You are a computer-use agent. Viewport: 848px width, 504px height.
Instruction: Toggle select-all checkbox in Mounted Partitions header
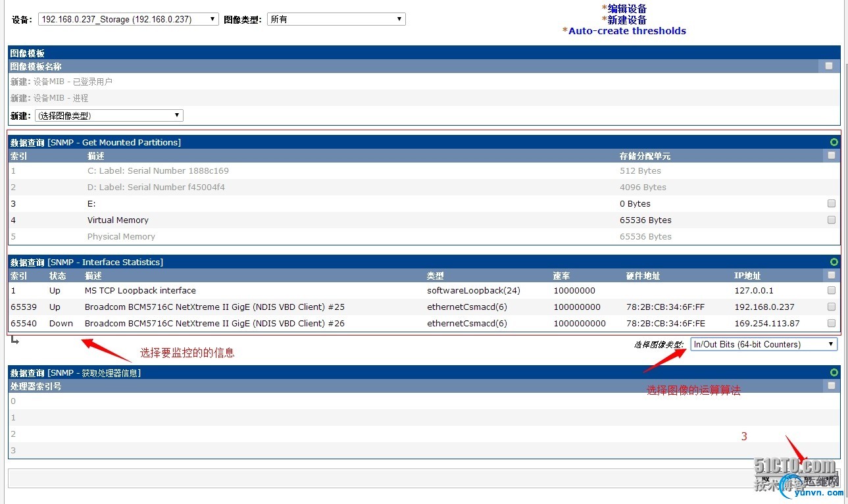(x=832, y=156)
